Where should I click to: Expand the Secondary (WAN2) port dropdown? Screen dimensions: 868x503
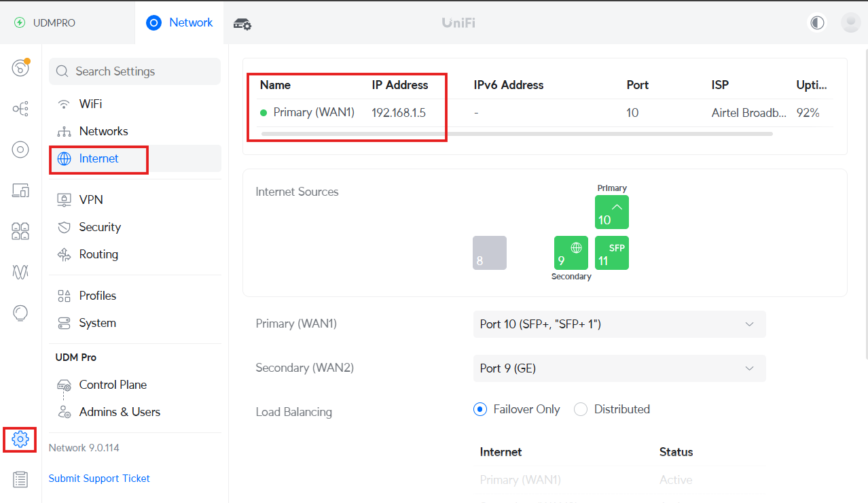pyautogui.click(x=619, y=368)
